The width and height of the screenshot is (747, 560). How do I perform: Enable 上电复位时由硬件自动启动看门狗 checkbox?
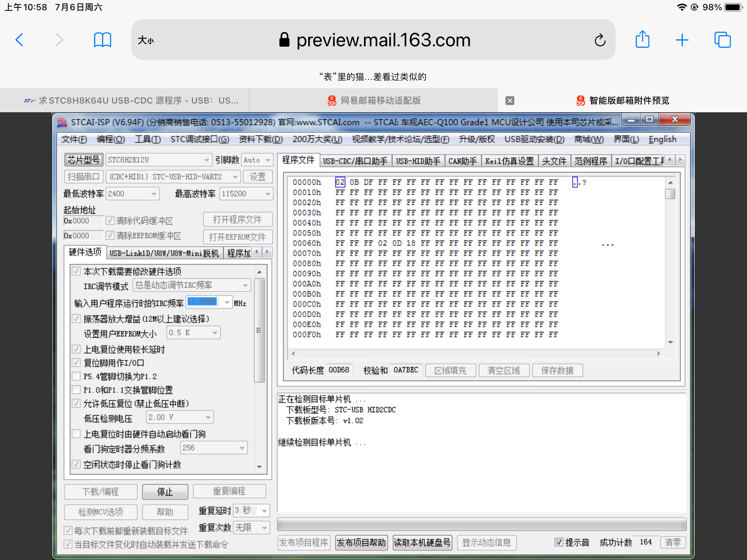pos(76,433)
